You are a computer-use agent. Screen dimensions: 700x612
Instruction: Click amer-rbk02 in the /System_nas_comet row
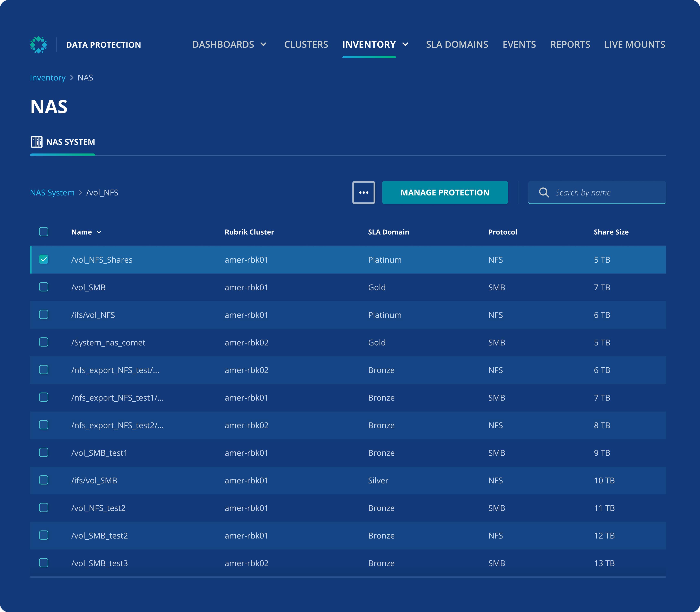[247, 343]
